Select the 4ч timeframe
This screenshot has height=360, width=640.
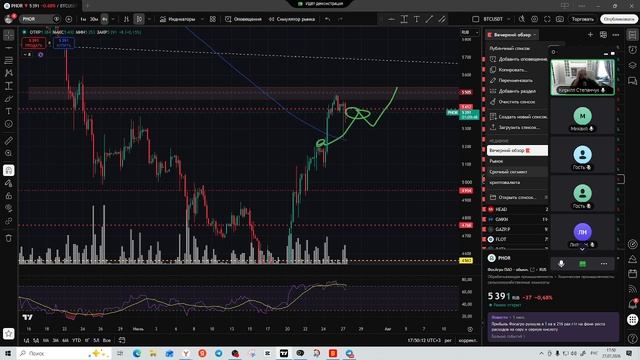click(x=104, y=19)
